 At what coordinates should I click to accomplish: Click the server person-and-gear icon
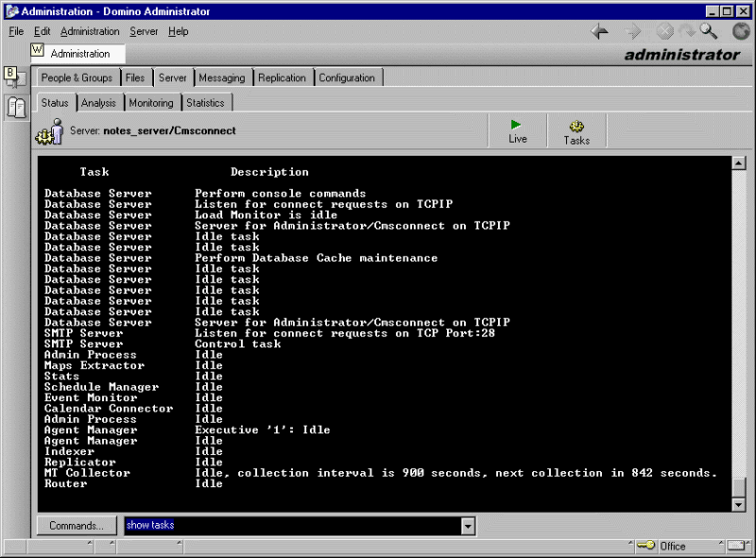point(50,131)
